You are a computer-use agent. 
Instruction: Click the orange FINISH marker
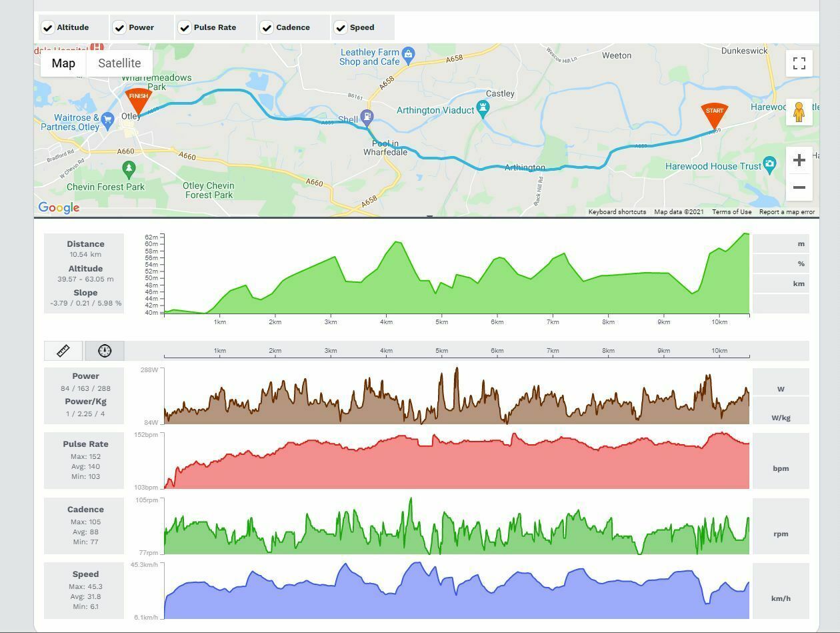pyautogui.click(x=139, y=100)
